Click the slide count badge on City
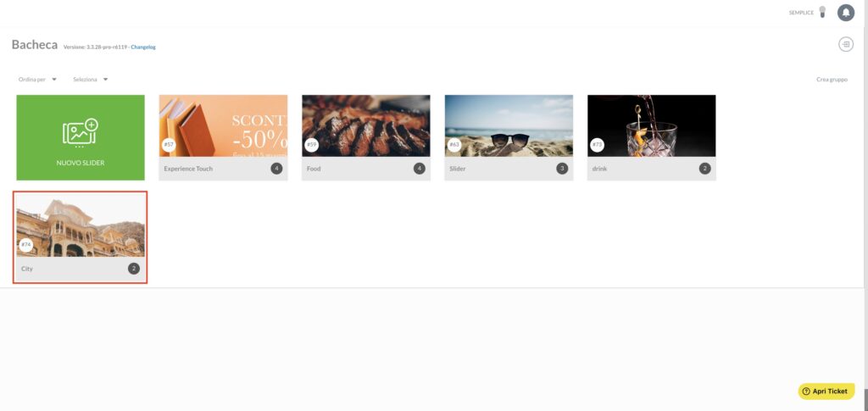 click(134, 269)
